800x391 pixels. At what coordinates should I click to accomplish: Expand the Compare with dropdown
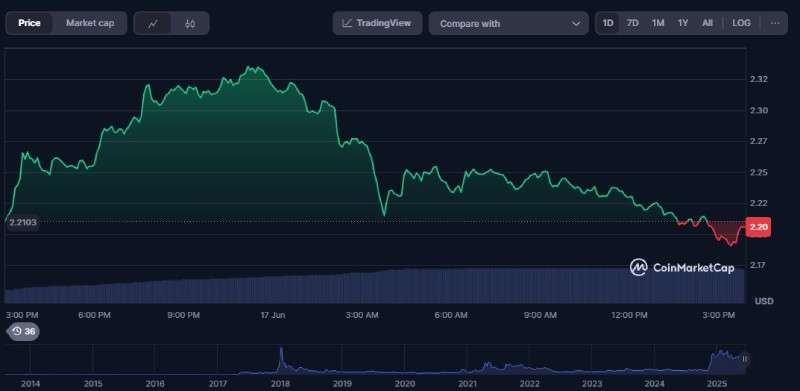(509, 23)
